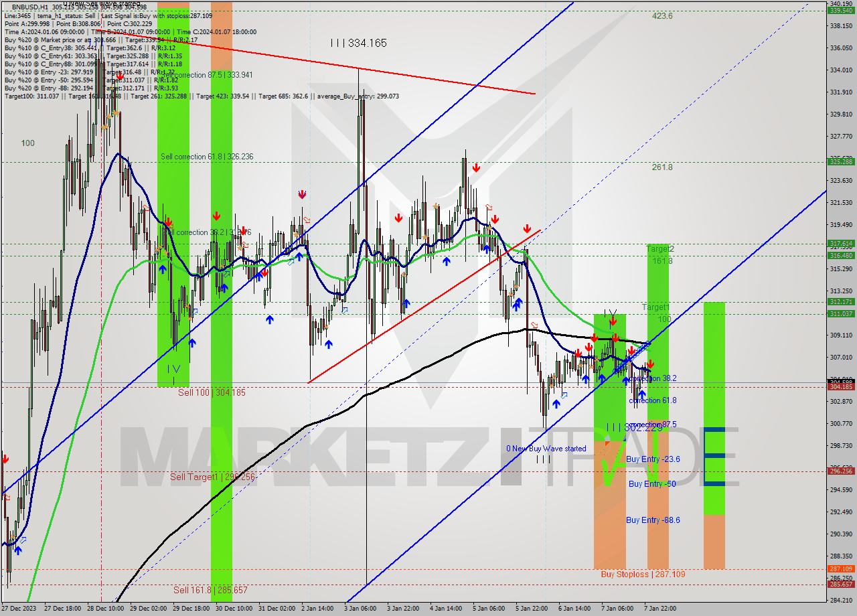Select the 'Sell correction 61.8 | 326.236' label

(x=207, y=157)
